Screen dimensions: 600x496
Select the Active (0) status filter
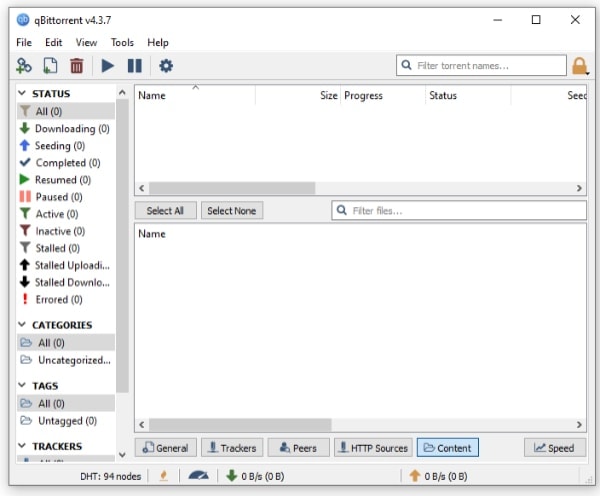tap(65, 214)
